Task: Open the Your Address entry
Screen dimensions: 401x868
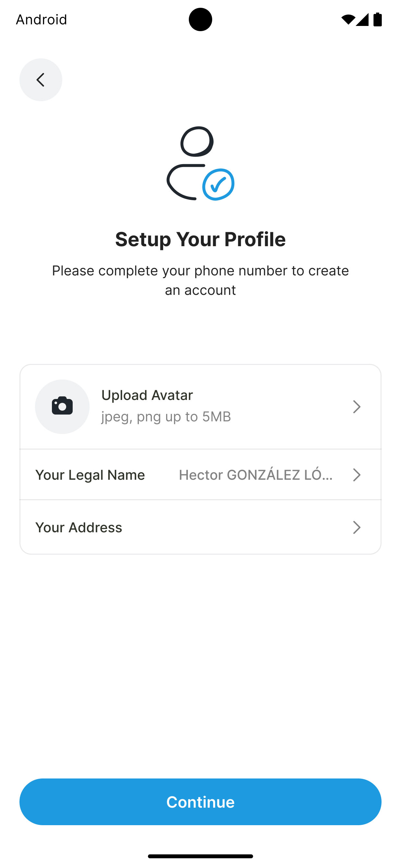Action: [x=79, y=527]
